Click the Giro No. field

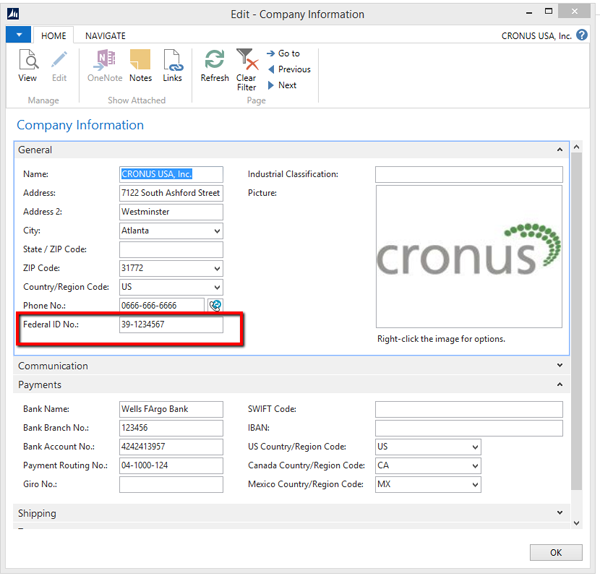(171, 484)
